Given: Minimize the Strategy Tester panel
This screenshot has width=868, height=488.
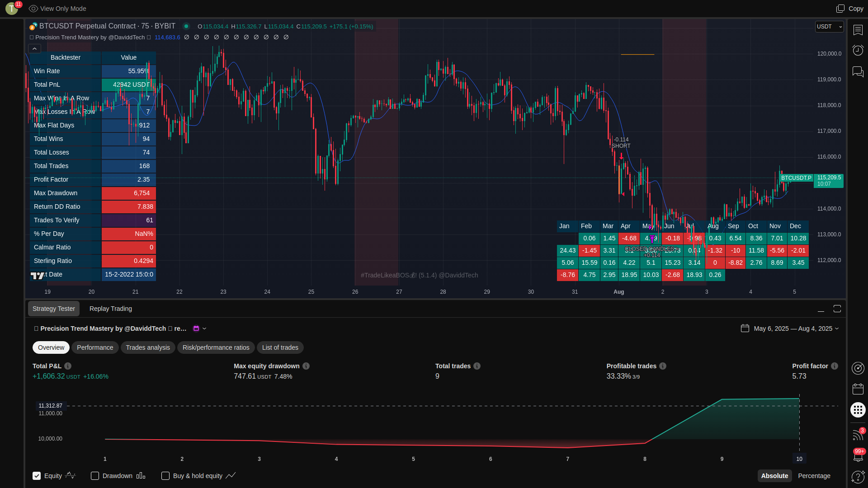Looking at the screenshot, I should point(821,309).
